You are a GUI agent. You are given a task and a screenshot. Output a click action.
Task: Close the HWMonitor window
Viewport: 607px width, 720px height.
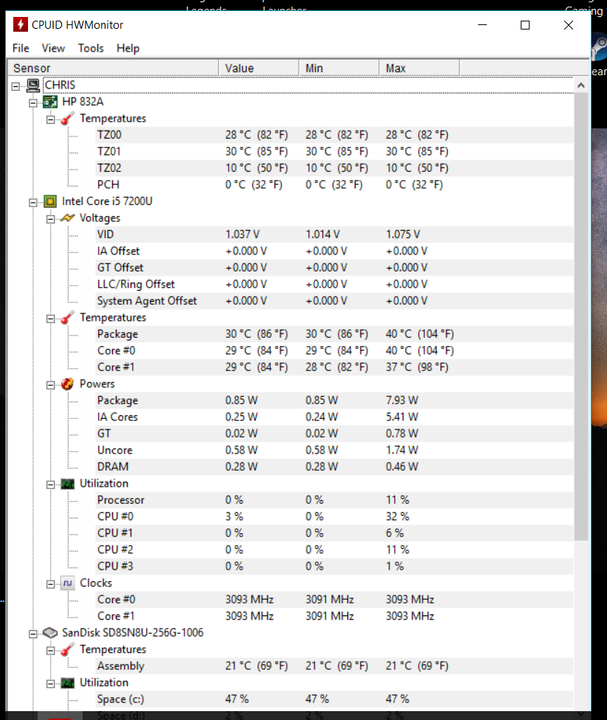(568, 25)
